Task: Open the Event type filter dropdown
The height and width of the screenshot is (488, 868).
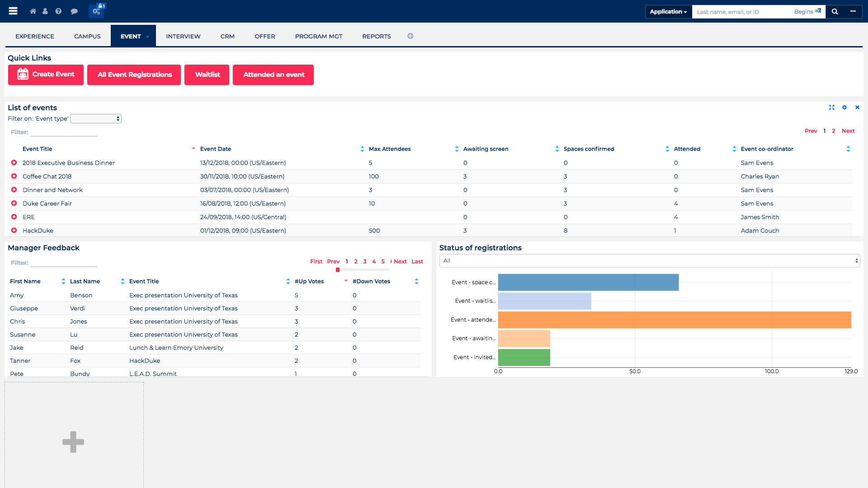Action: tap(96, 119)
